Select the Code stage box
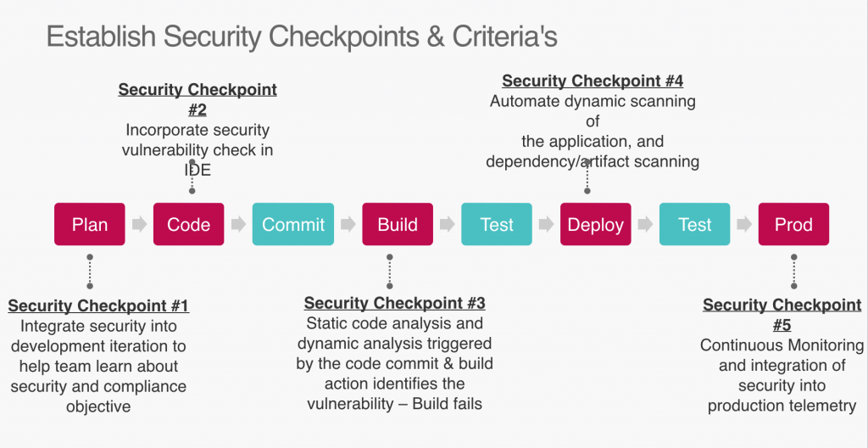The width and height of the screenshot is (868, 448). (188, 225)
